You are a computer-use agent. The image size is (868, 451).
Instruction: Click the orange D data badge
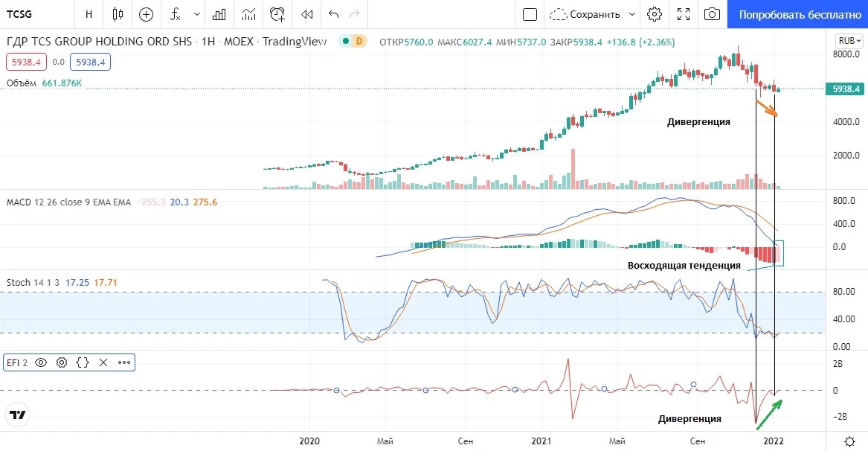click(359, 41)
